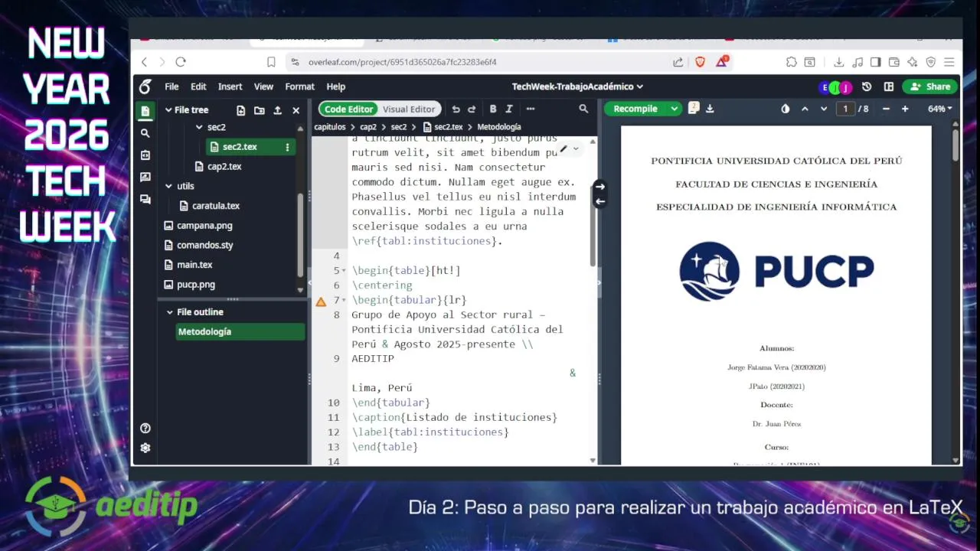Fold the table environment at line 5
The width and height of the screenshot is (980, 551).
tap(345, 271)
